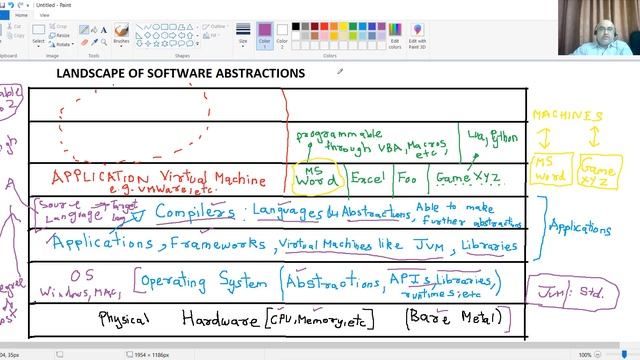This screenshot has width=640, height=360.
Task: Choose the Up arrow shape
Action: tap(190, 36)
